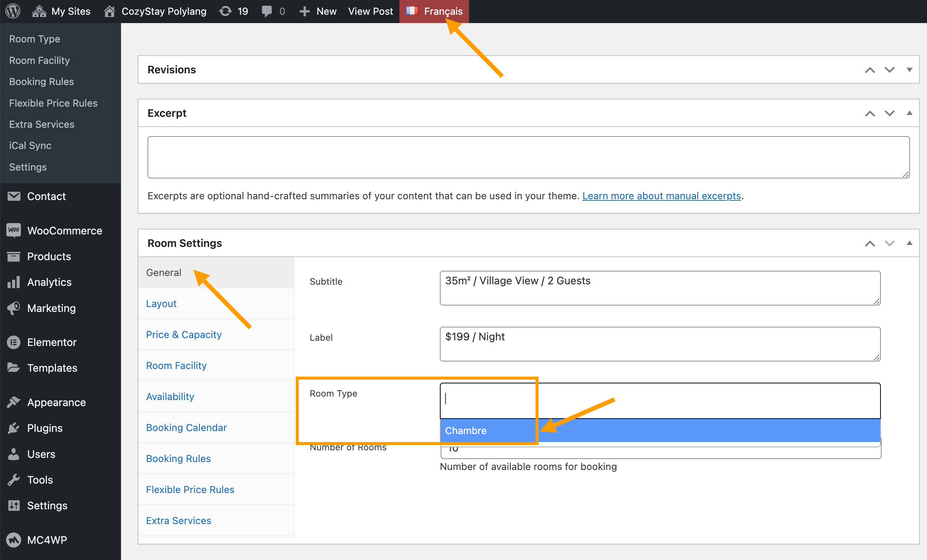Image resolution: width=927 pixels, height=560 pixels.
Task: Switch to the Price & Capacity tab
Action: tap(183, 334)
